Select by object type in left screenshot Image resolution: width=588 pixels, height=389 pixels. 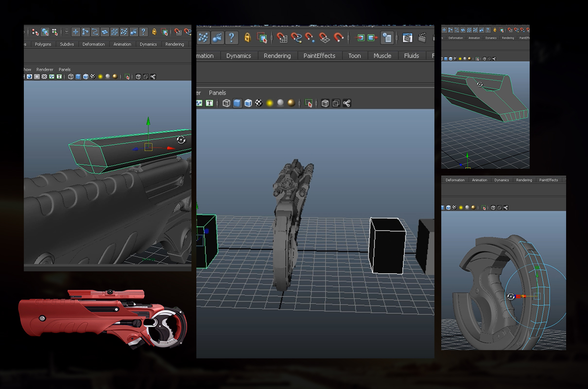pyautogui.click(x=45, y=32)
